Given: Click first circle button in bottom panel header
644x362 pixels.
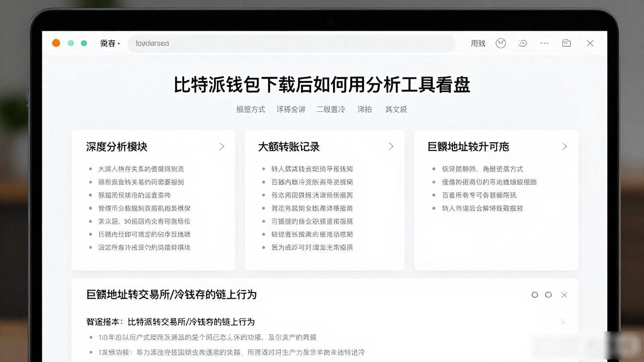Looking at the screenshot, I should pos(535,295).
